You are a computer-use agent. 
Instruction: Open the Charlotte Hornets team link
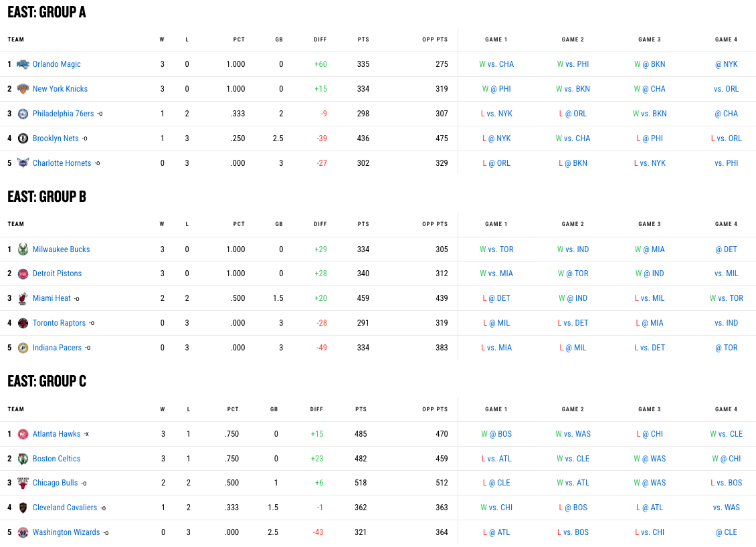coord(62,163)
